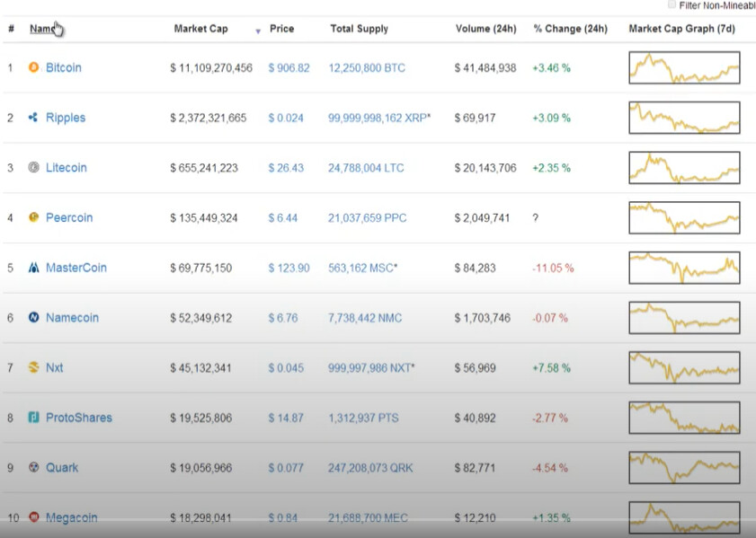Open the MasterCoin name link
The width and height of the screenshot is (756, 538).
tap(76, 268)
